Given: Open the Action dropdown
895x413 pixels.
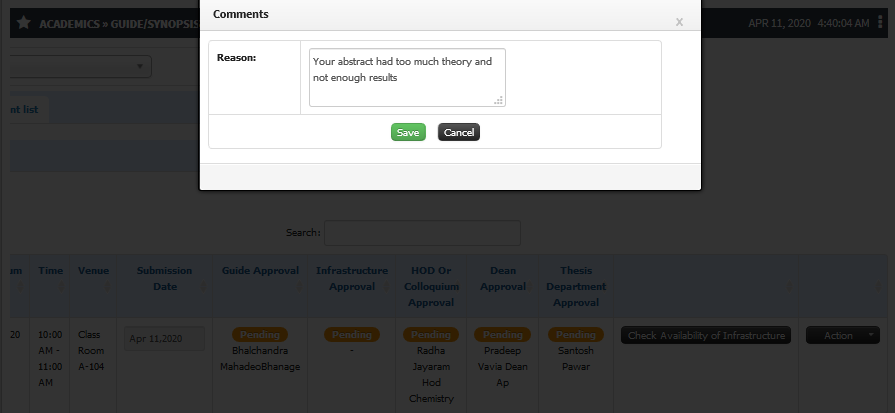Looking at the screenshot, I should click(x=843, y=335).
